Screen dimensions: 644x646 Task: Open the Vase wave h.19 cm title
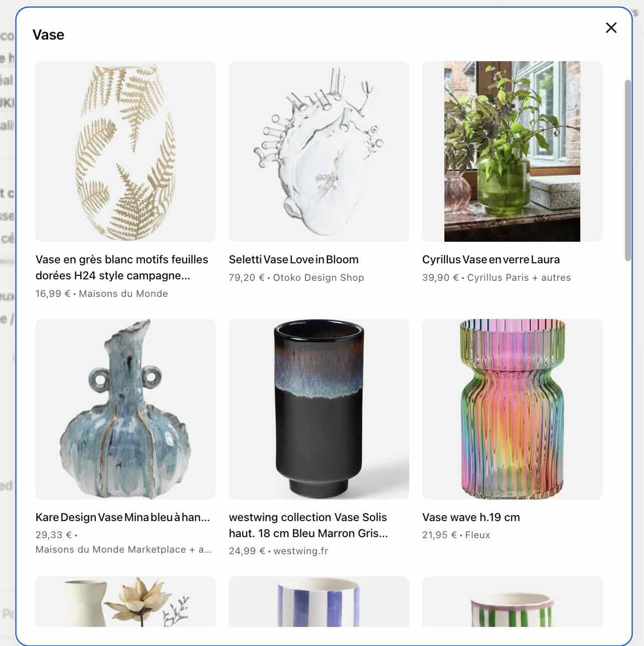[x=471, y=517]
